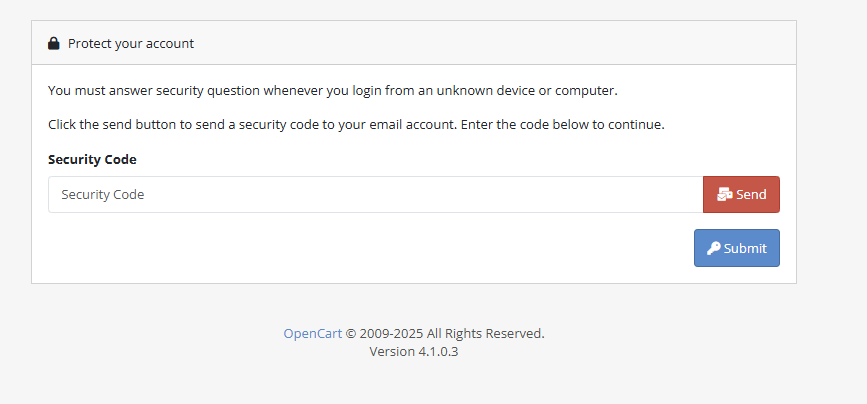Click the 'Send' text on red button

(751, 195)
